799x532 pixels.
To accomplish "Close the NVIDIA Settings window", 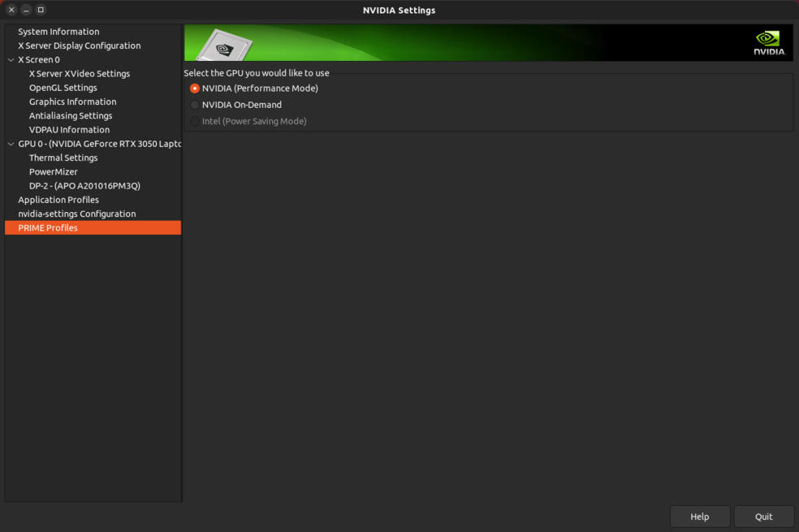I will click(11, 10).
